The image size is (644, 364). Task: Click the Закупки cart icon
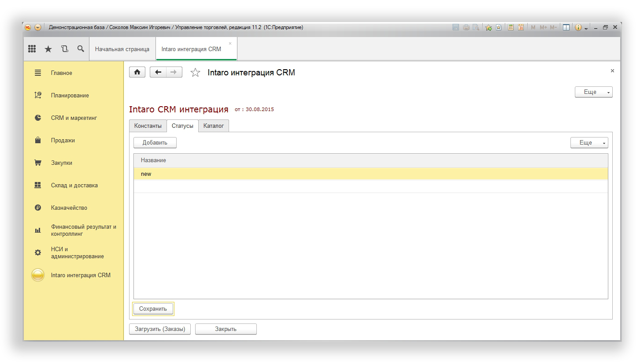pyautogui.click(x=38, y=163)
